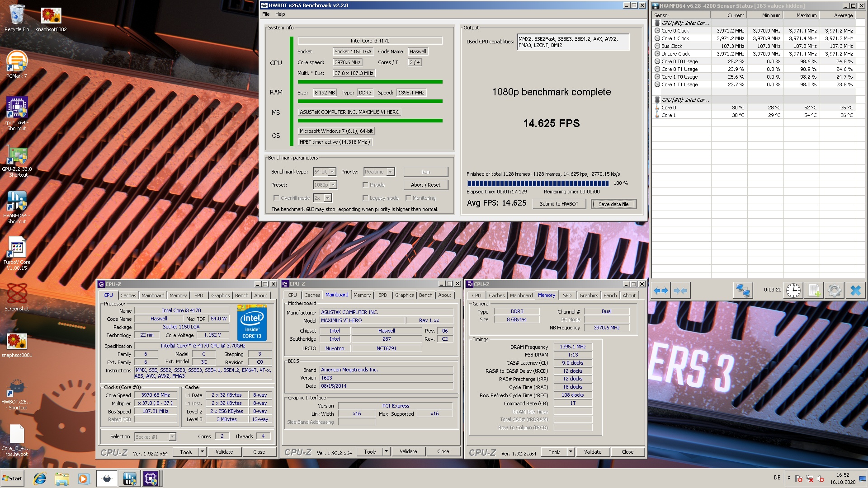Launch HWBOTx265 desktop shortcut
Screen dimensions: 868x488
click(17, 394)
